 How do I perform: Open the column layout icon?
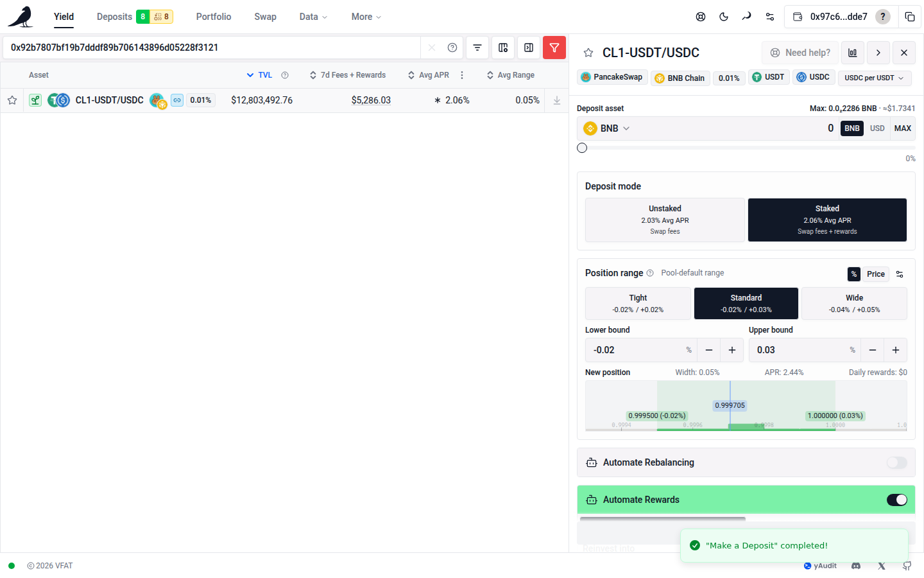coord(503,48)
